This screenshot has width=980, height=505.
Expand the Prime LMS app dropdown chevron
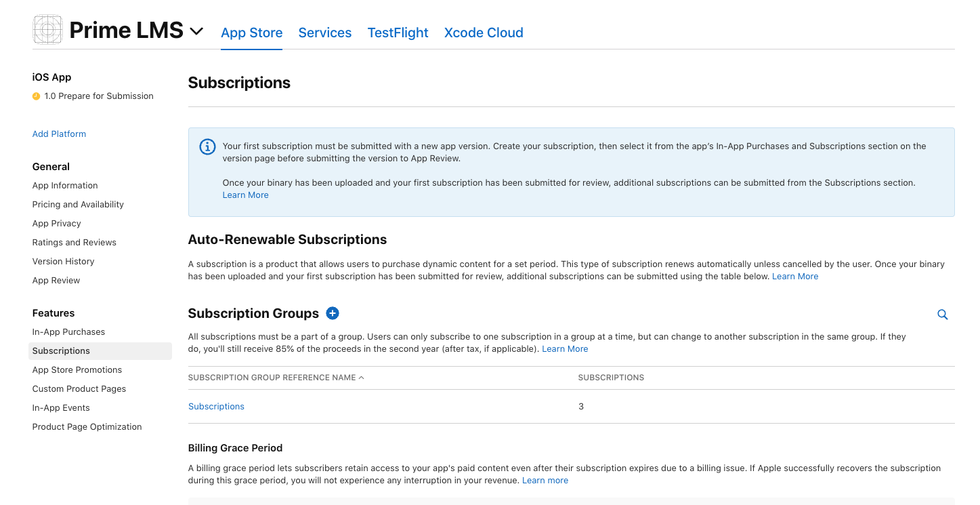tap(196, 31)
